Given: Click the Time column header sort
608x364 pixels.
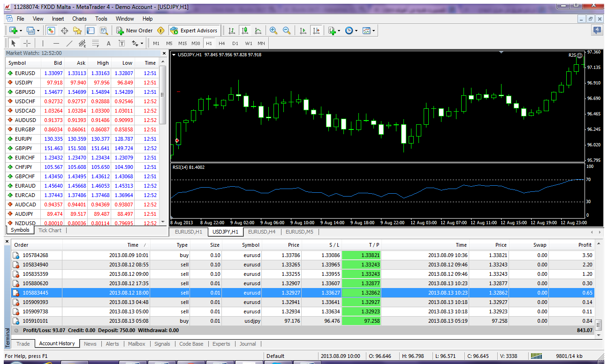Looking at the screenshot, I should click(x=106, y=245).
